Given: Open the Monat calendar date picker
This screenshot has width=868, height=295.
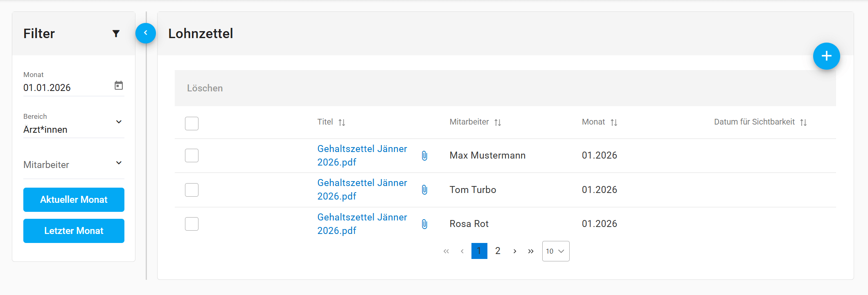Looking at the screenshot, I should click(119, 86).
